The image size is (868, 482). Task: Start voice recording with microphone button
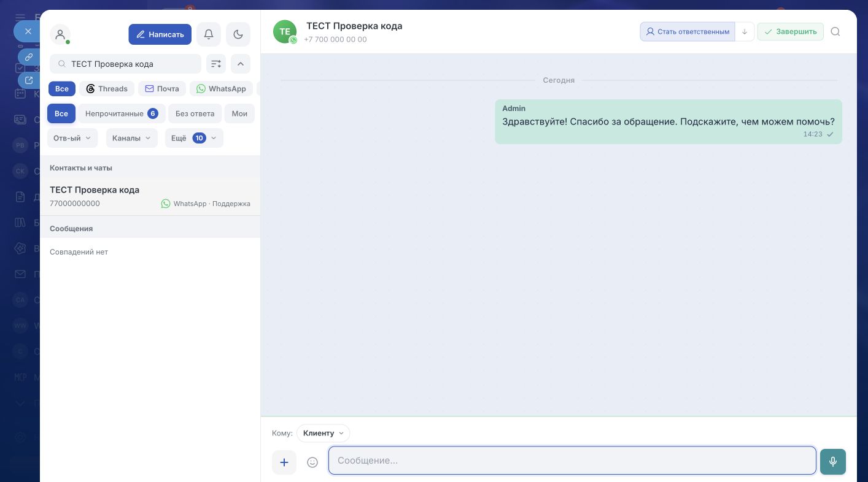833,462
